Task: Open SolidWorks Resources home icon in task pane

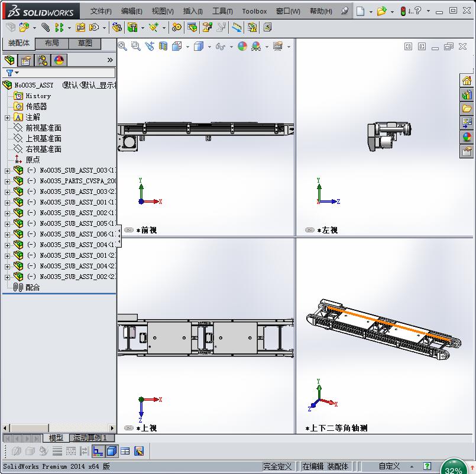Action: point(467,81)
